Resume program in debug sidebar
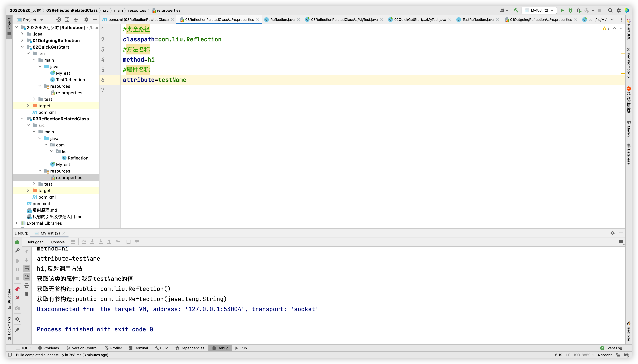This screenshot has height=364, width=638. tap(17, 261)
